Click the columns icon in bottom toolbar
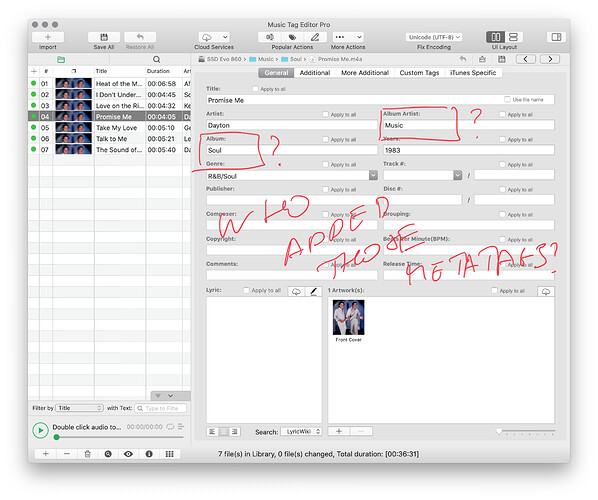 [170, 454]
